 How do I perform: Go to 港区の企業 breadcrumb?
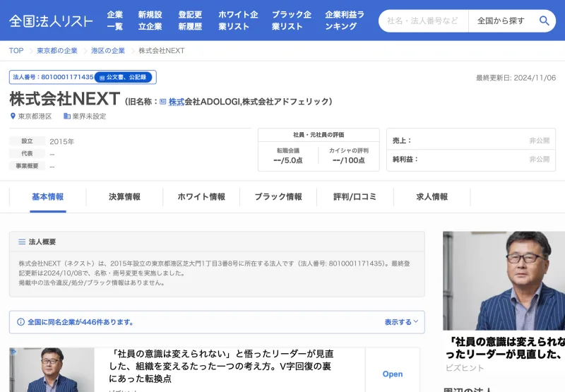pyautogui.click(x=108, y=51)
